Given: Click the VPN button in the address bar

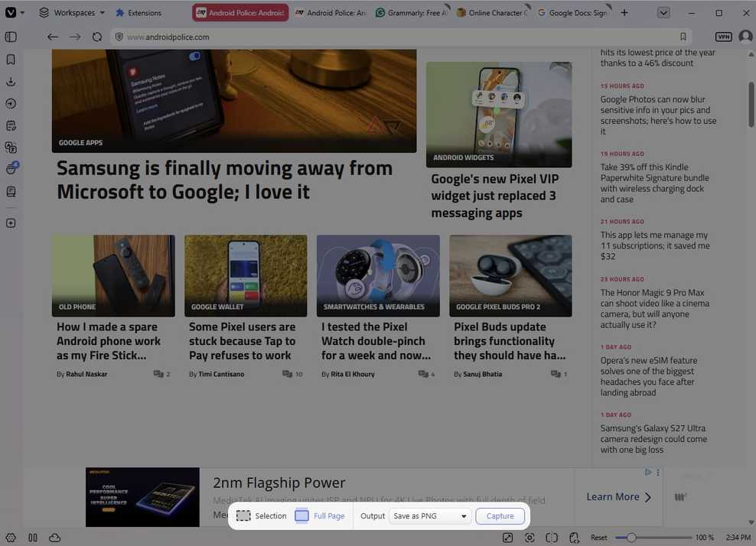Looking at the screenshot, I should [723, 37].
